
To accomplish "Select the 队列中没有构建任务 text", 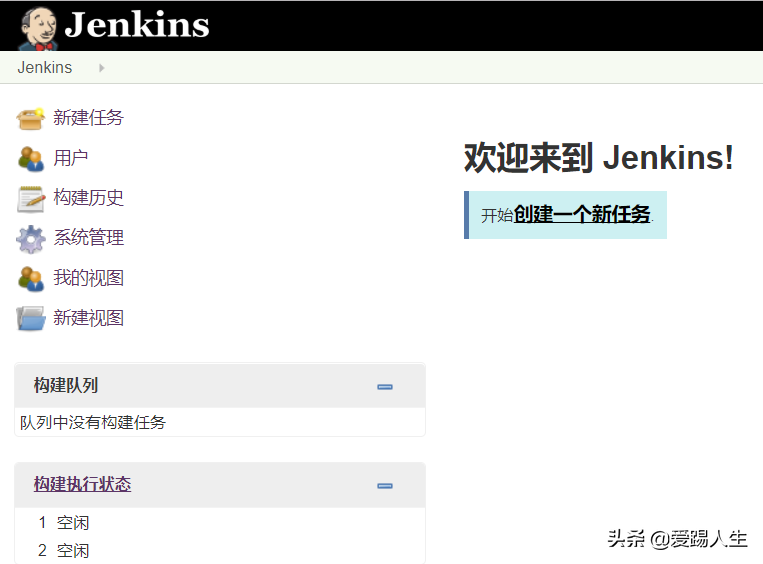I will click(92, 422).
